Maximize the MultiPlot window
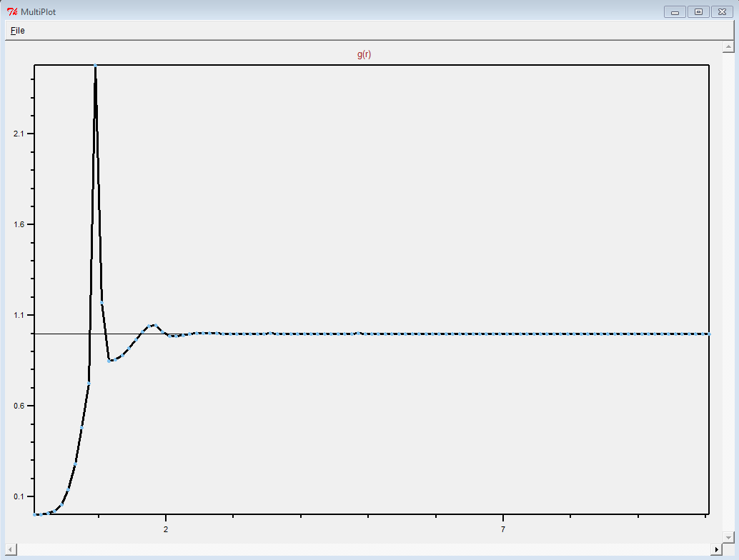 coord(698,11)
